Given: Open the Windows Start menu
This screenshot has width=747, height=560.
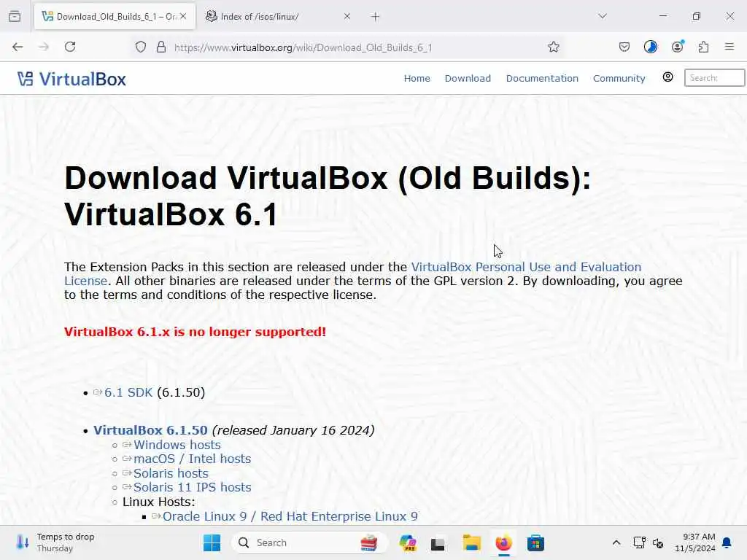Looking at the screenshot, I should coord(212,542).
